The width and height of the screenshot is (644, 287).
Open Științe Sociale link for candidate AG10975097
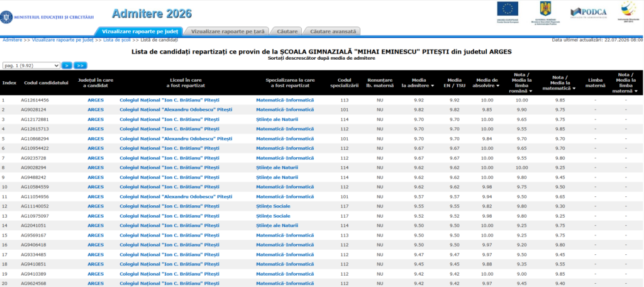[x=273, y=216]
